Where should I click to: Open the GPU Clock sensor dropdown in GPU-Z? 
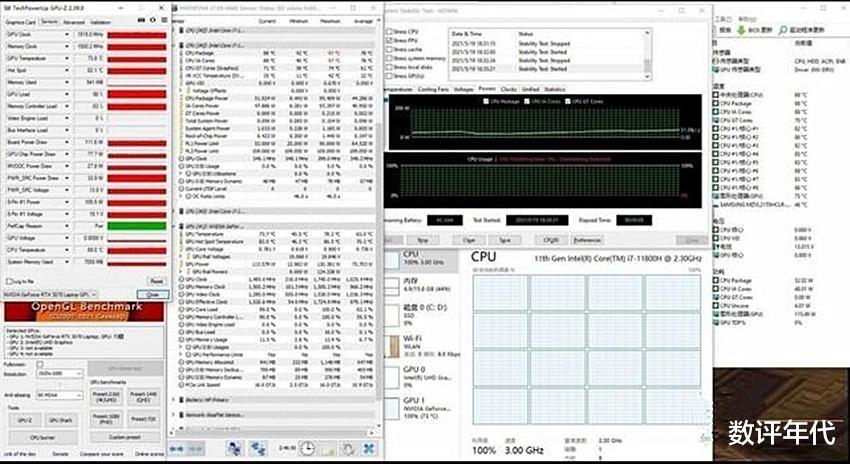tap(67, 34)
